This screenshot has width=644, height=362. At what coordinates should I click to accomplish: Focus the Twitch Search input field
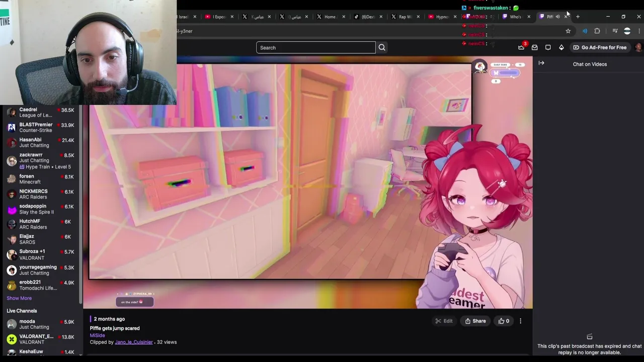click(315, 48)
